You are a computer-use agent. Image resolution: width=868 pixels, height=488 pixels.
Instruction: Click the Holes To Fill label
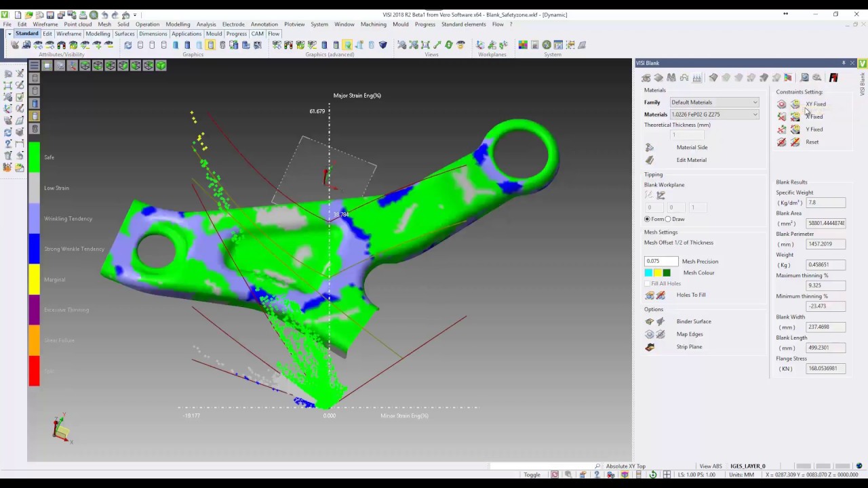[x=691, y=295]
